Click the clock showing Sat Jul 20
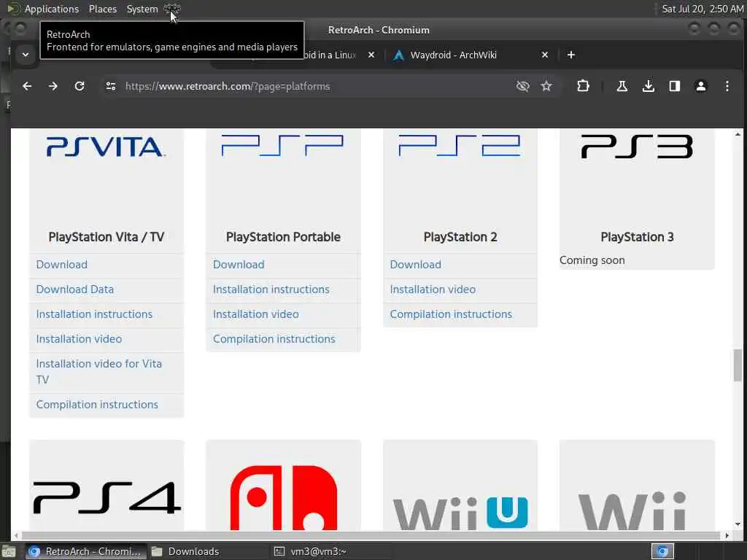The width and height of the screenshot is (747, 560). [703, 9]
